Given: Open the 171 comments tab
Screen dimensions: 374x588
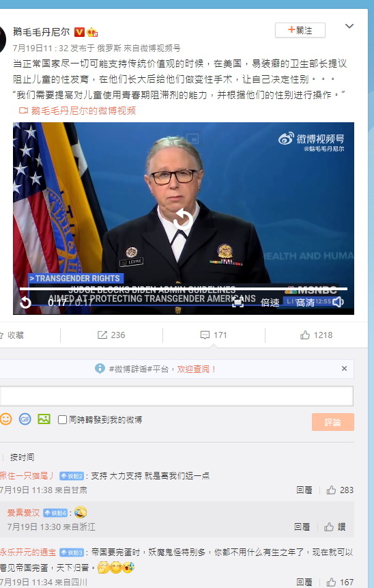Looking at the screenshot, I should 214,335.
